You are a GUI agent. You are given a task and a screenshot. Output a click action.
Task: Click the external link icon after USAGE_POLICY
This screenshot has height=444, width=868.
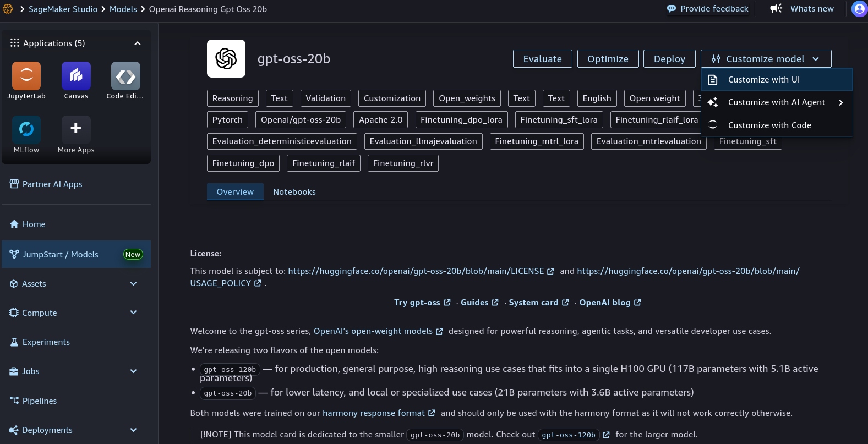pos(258,283)
